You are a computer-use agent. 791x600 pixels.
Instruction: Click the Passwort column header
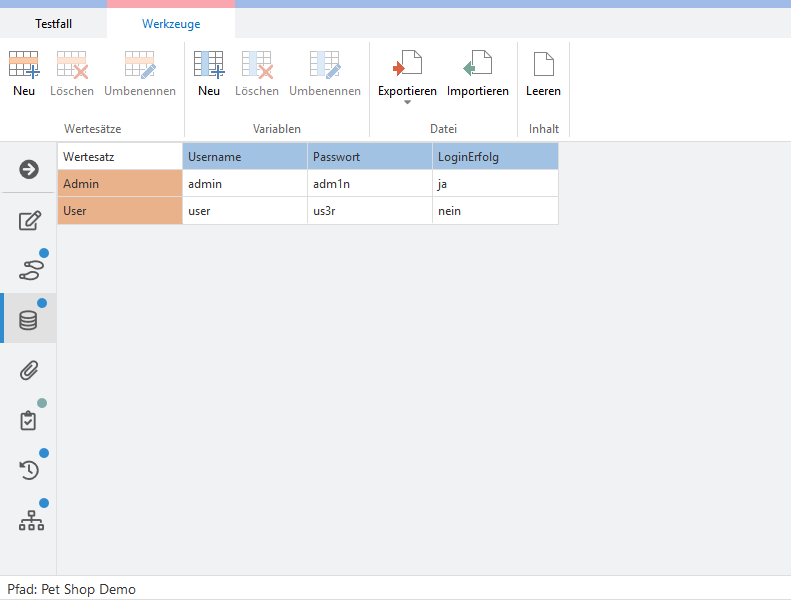369,157
